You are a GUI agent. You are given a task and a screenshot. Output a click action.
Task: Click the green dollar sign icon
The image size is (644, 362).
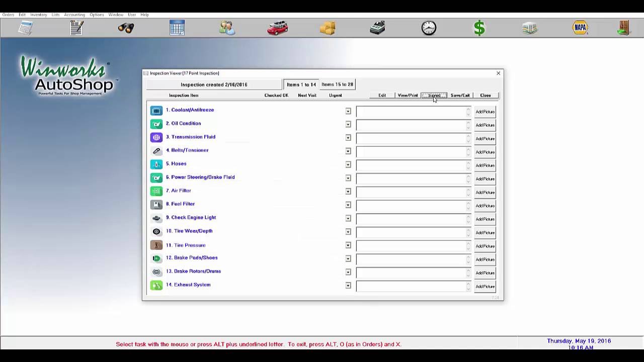479,28
